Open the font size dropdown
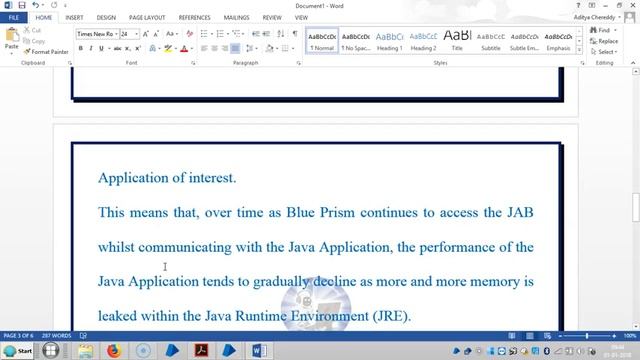640x360 pixels. [137, 34]
